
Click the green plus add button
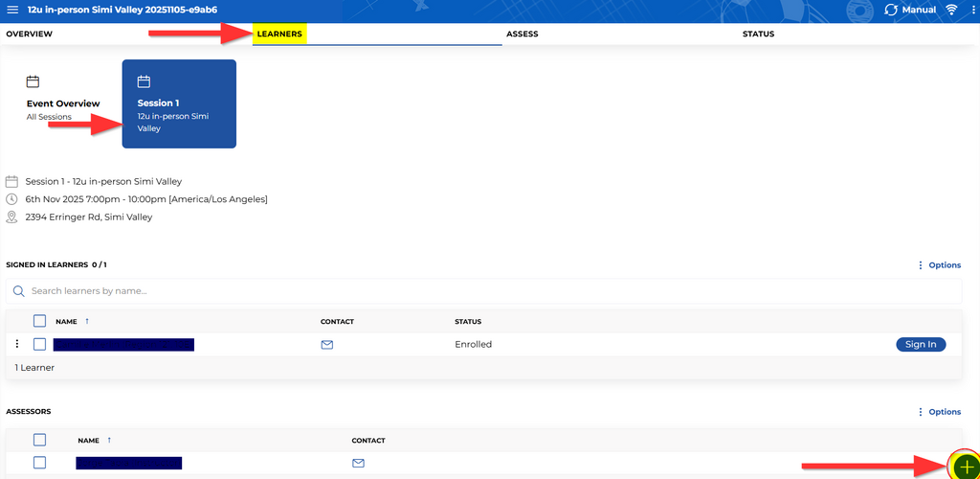pos(964,466)
